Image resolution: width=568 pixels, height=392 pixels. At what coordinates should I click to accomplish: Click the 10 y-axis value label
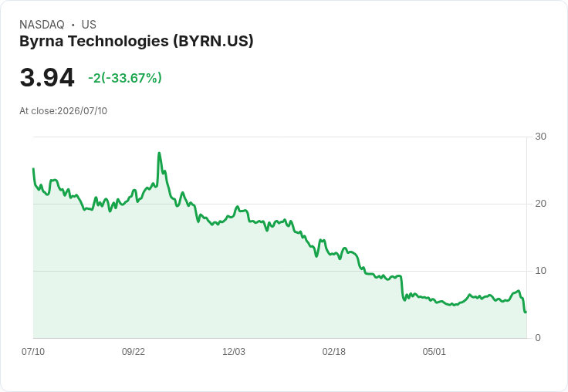coord(540,271)
